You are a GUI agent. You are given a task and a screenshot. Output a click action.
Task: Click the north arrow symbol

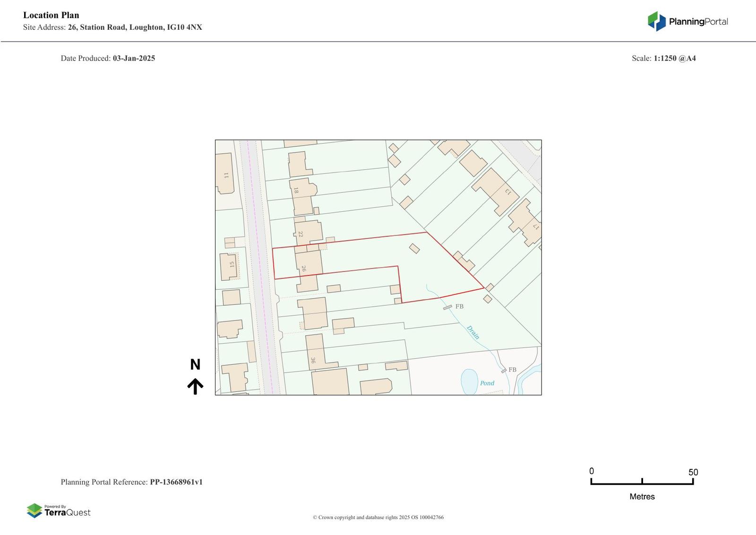195,386
